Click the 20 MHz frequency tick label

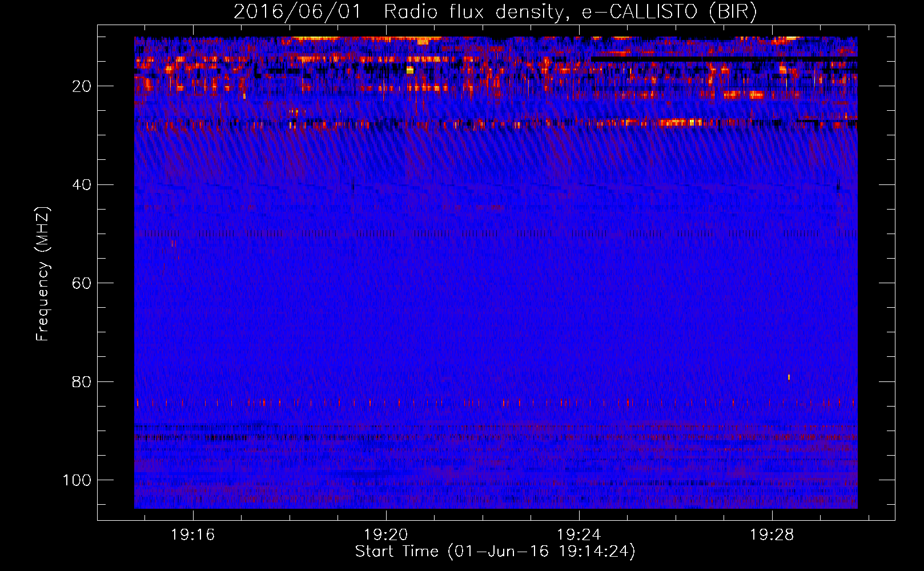point(82,86)
